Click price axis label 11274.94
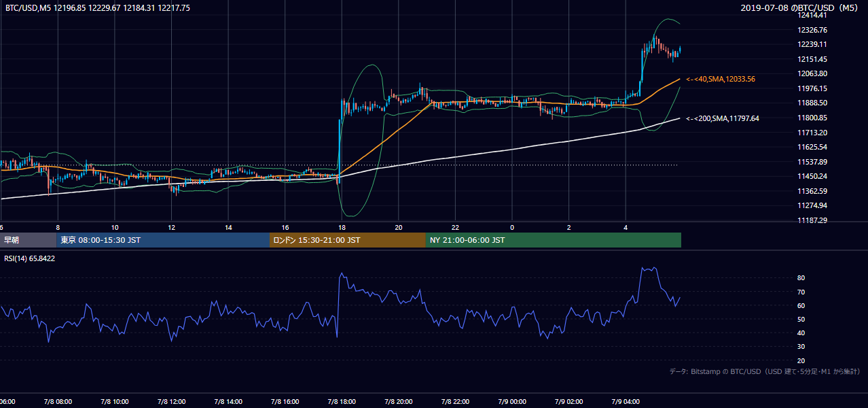This screenshot has height=408, width=868. point(812,205)
